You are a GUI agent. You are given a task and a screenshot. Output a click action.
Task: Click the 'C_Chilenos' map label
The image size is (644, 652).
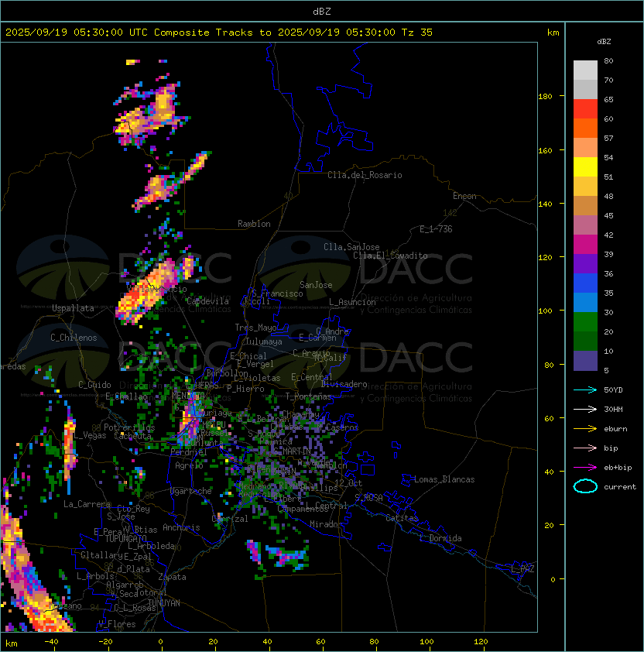[74, 338]
